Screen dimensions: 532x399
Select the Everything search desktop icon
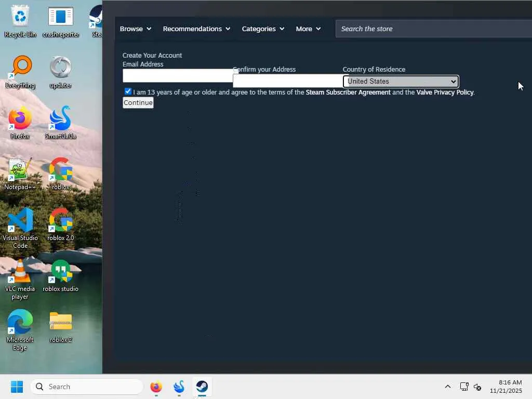click(20, 72)
